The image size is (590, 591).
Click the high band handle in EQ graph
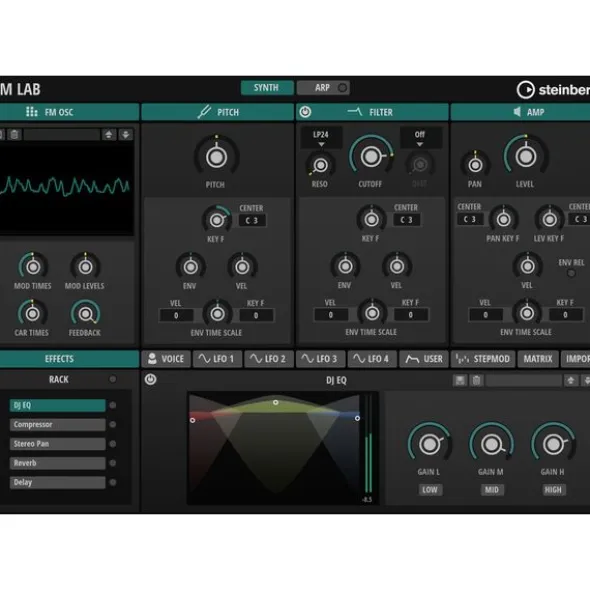pos(357,418)
